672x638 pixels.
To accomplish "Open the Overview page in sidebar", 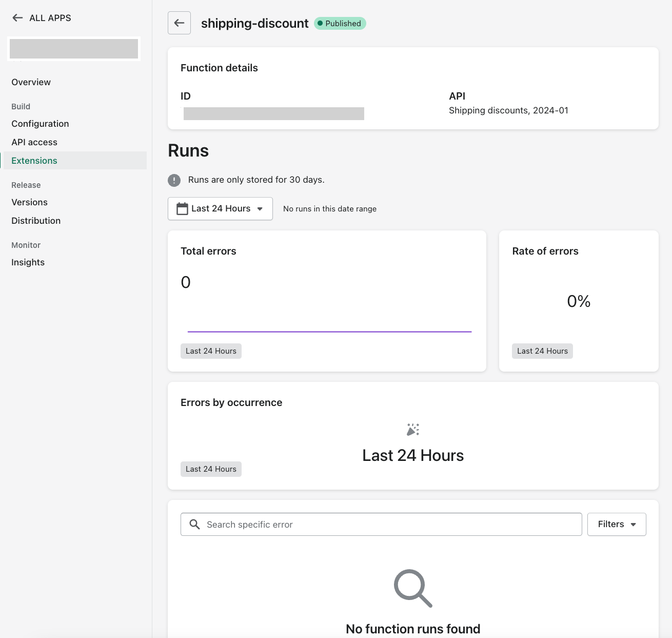I will tap(31, 82).
